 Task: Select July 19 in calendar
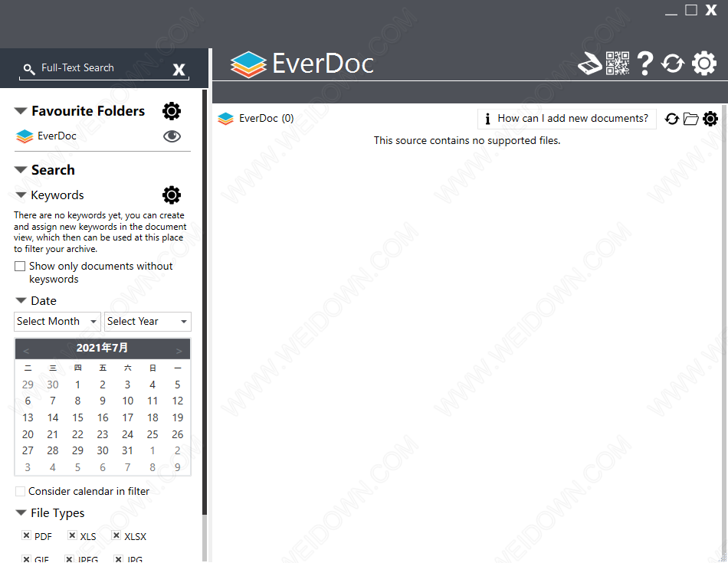coord(177,417)
